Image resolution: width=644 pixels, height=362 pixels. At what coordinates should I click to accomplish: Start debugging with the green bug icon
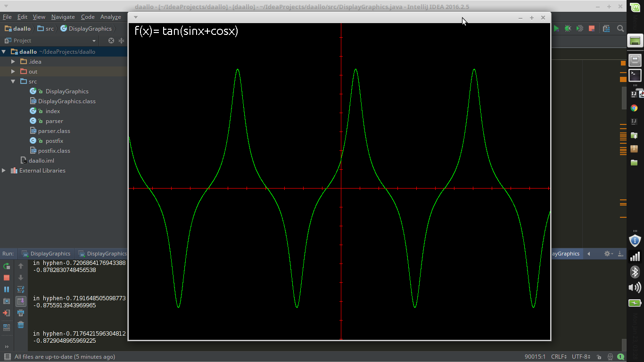(568, 29)
